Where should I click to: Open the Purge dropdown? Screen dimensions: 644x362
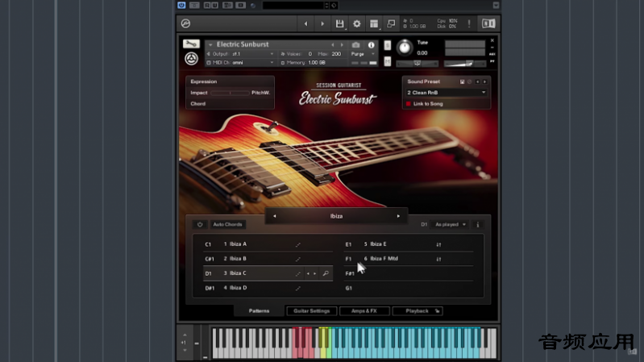363,54
